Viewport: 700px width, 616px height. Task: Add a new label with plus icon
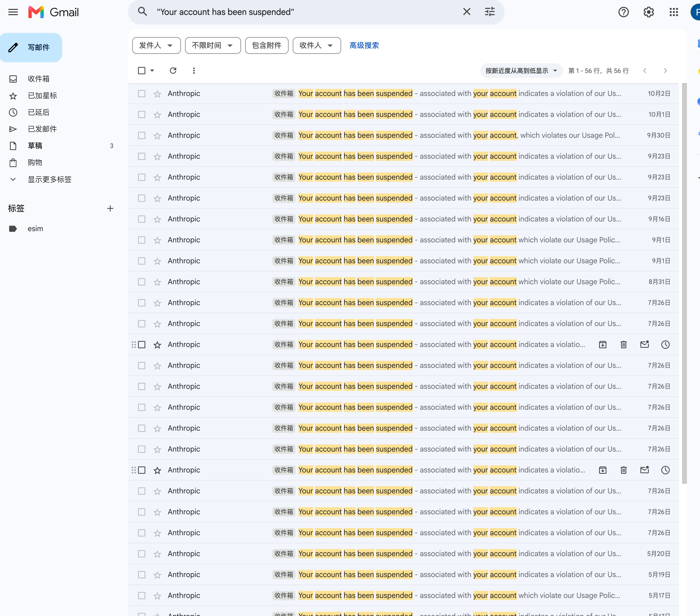point(110,208)
